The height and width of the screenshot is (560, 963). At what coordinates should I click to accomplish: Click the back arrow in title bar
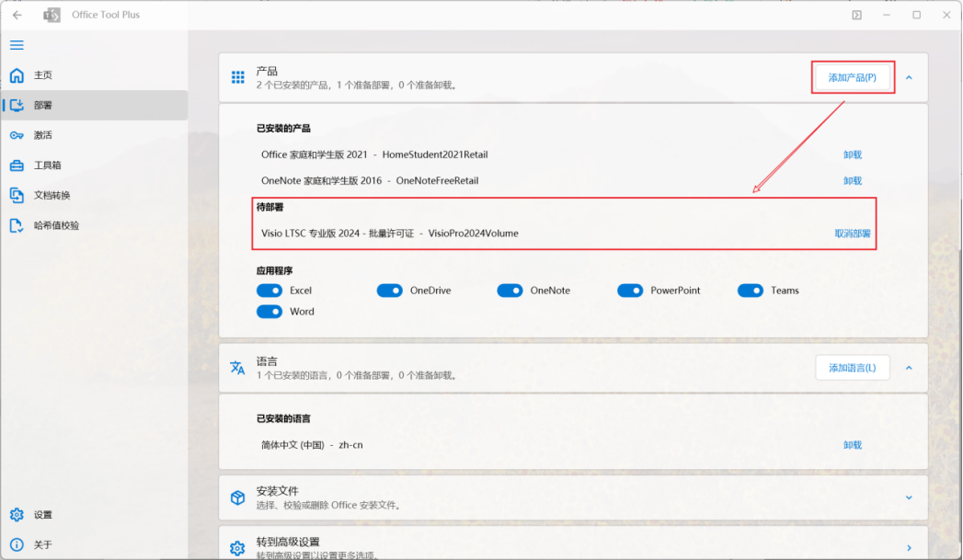point(17,15)
